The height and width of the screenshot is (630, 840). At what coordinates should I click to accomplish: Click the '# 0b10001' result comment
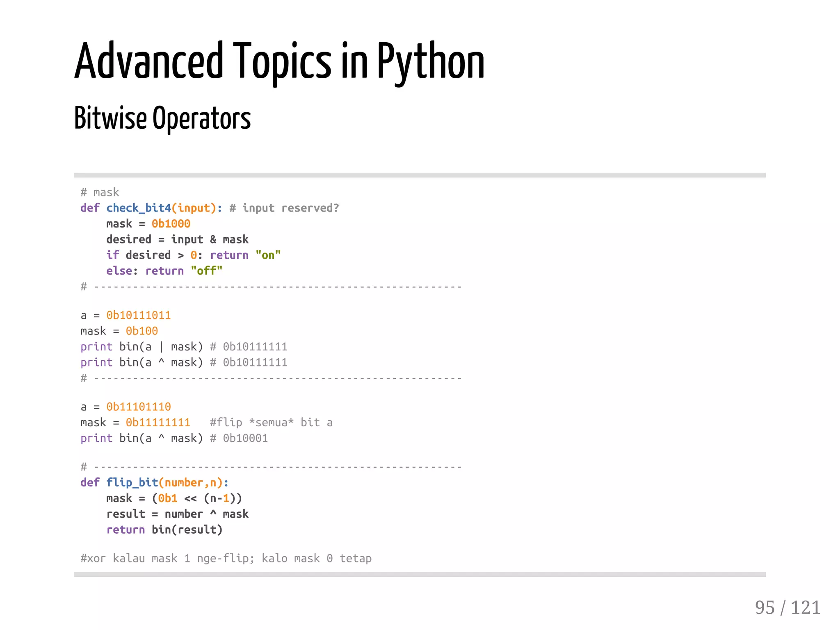239,438
